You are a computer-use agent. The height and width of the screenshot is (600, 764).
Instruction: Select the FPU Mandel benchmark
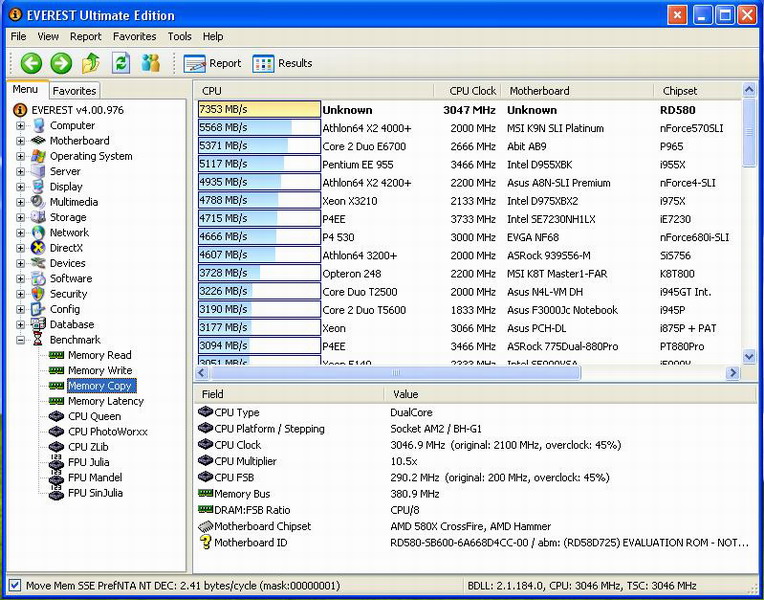pyautogui.click(x=95, y=478)
